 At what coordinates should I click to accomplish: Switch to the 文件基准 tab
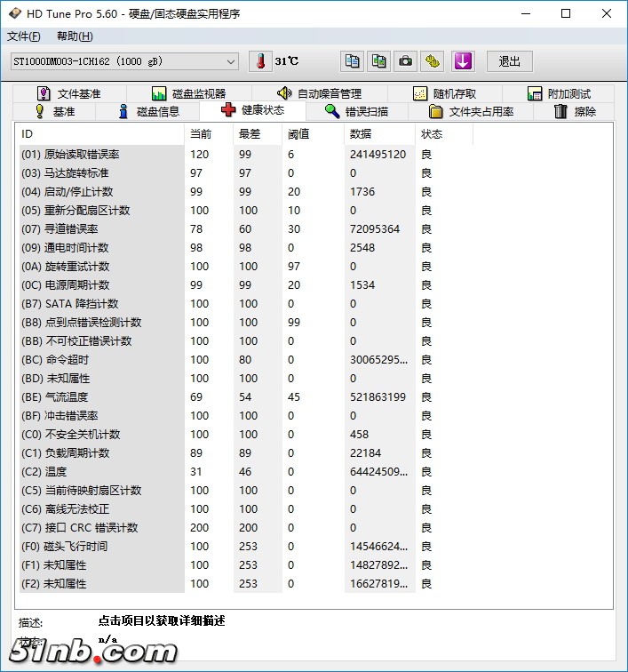(69, 93)
